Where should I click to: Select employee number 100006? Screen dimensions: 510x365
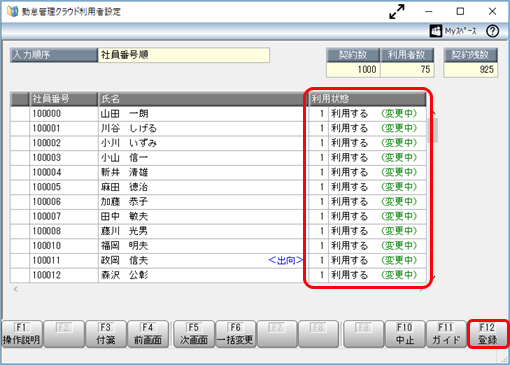point(64,202)
